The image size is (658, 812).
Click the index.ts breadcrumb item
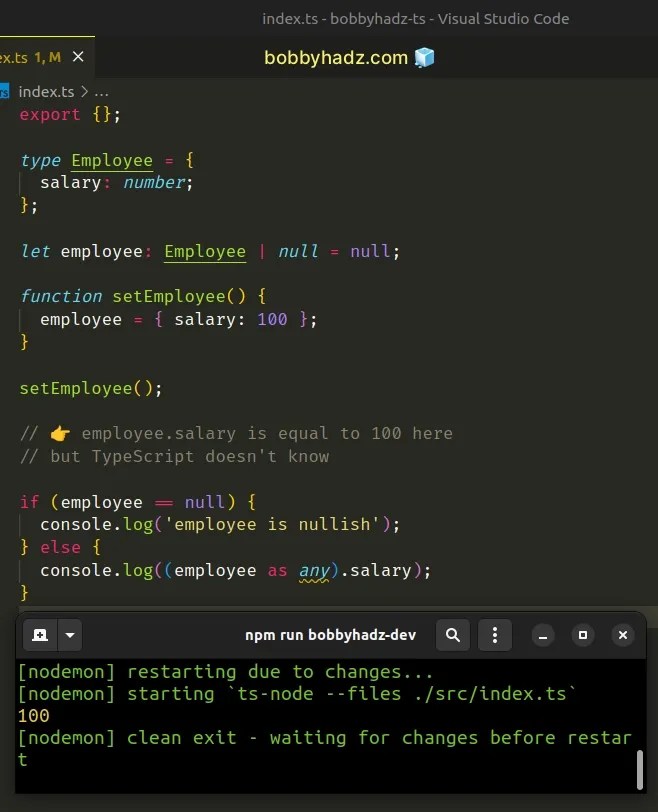pyautogui.click(x=46, y=92)
